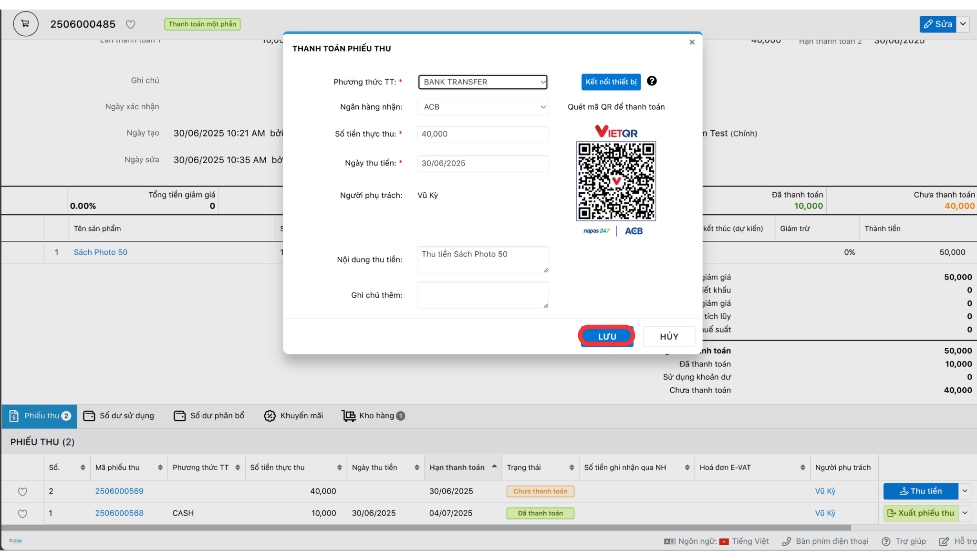977x560 pixels.
Task: Open the Kho hàng tab
Action: point(373,416)
